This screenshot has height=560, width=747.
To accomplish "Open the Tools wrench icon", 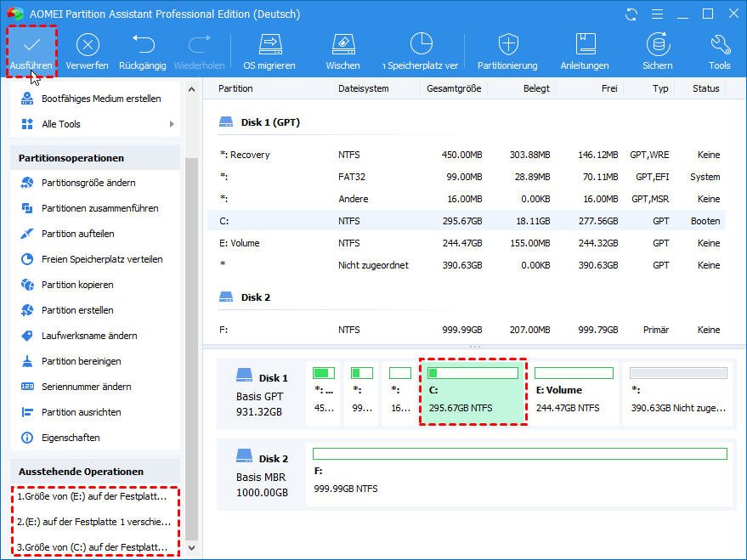I will coord(719,51).
